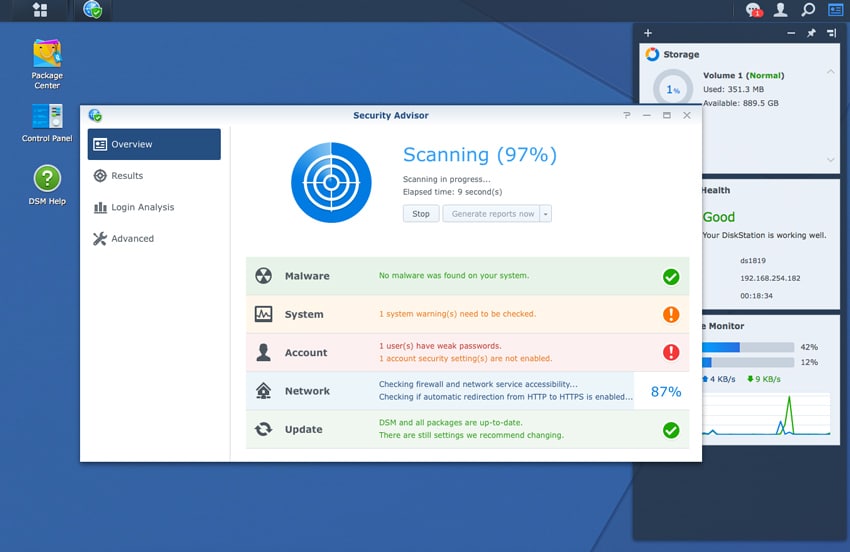The height and width of the screenshot is (552, 850).
Task: Click "There are still settings we recommend" text
Action: pyautogui.click(x=471, y=435)
